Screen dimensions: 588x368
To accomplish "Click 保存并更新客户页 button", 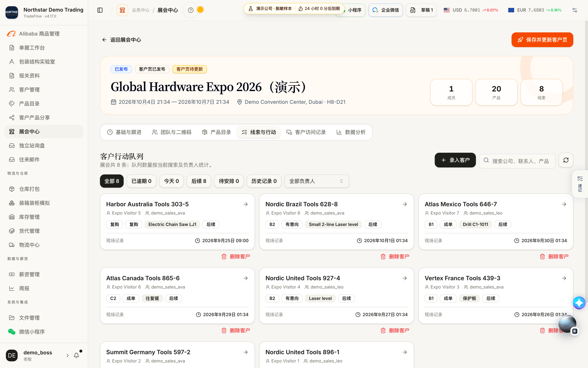I will 542,40.
